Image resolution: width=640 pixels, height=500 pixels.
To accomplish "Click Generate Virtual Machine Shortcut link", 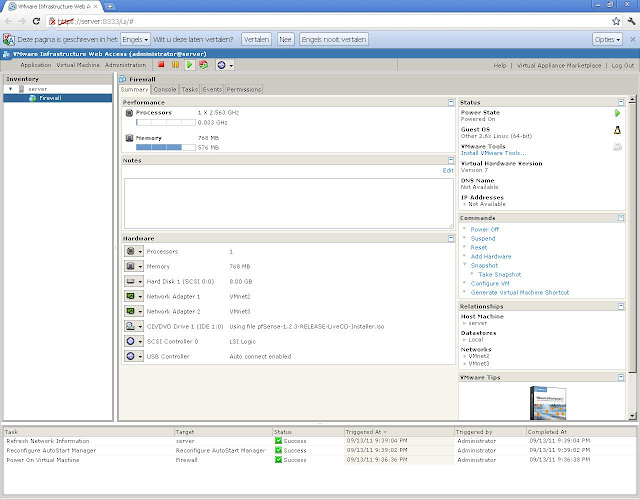I will coord(520,292).
